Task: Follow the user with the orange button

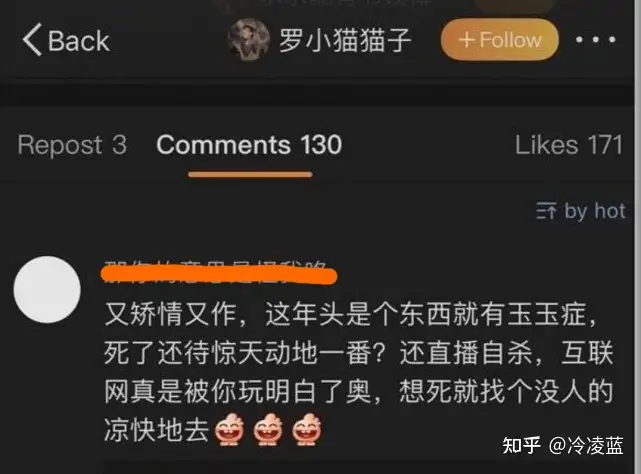Action: click(x=500, y=40)
